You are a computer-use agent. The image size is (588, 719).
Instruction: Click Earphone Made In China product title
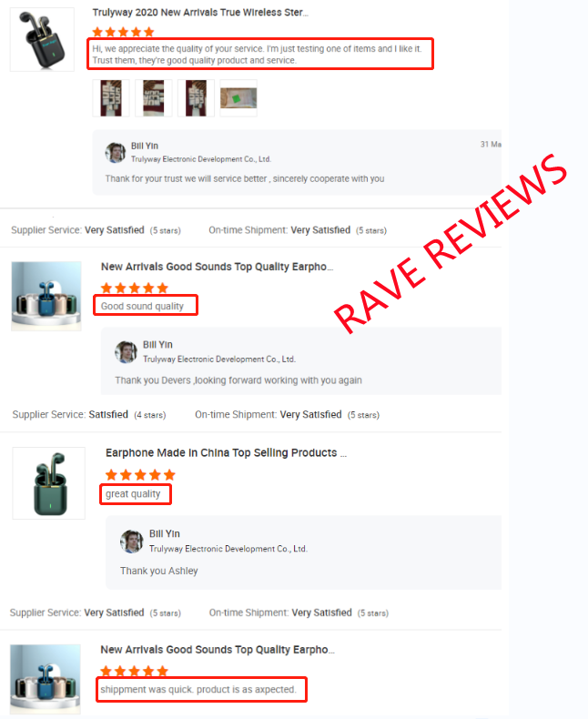(x=226, y=453)
